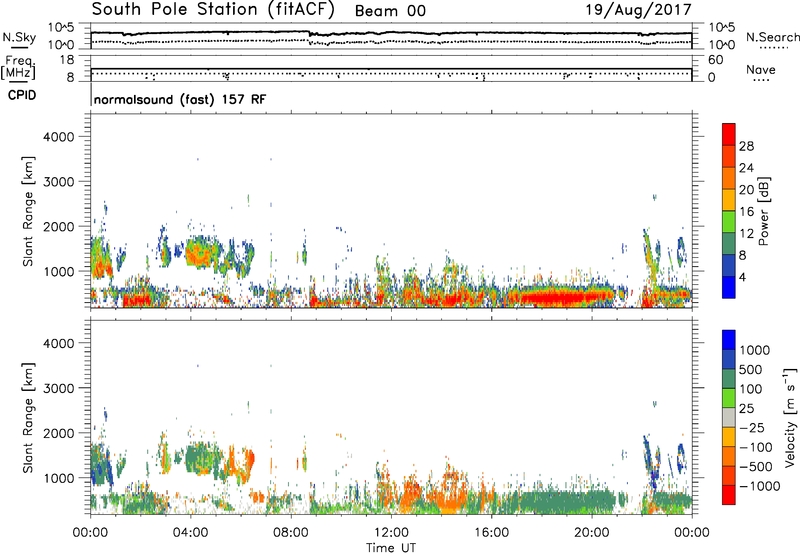The height and width of the screenshot is (554, 800).
Task: Click the 'CPID' label
Action: [22, 95]
